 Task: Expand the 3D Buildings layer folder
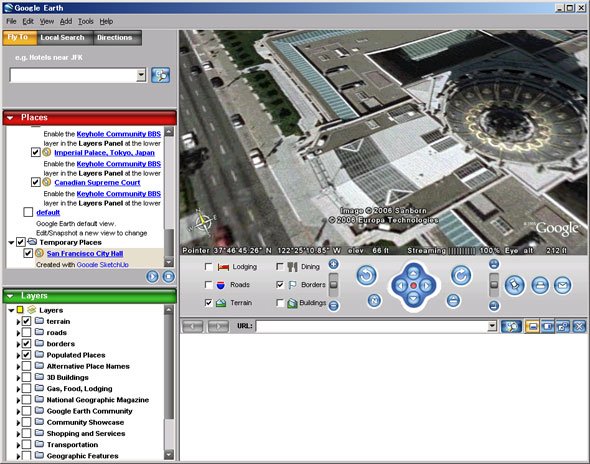point(18,377)
